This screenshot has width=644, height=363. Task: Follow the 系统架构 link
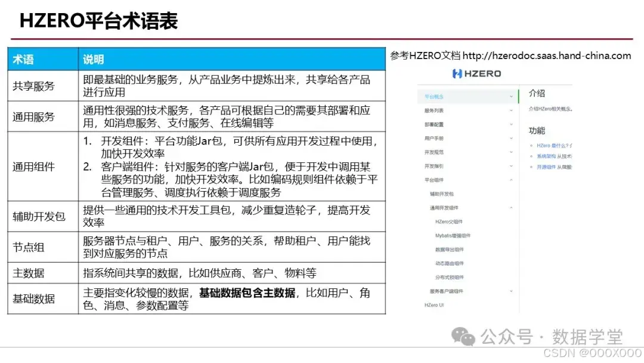(546, 156)
